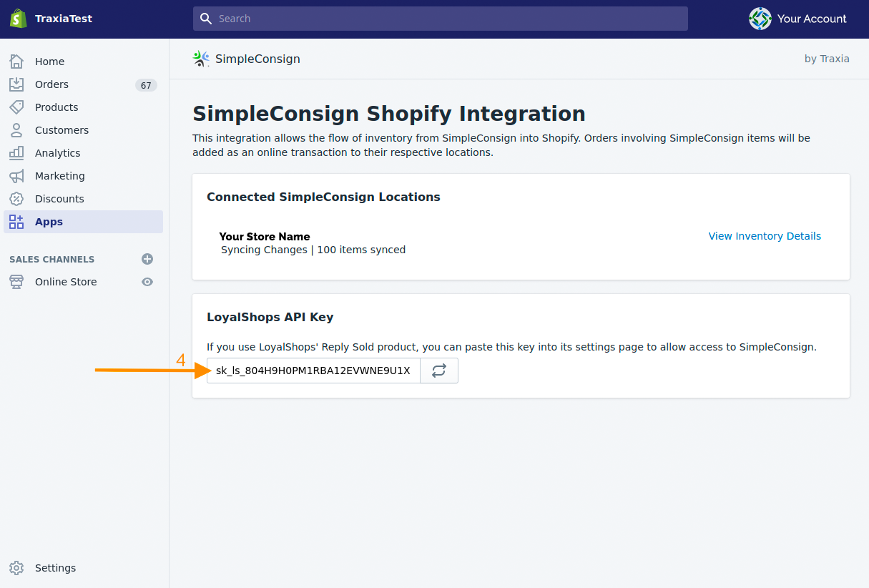Add a sales channel plus icon
Image resolution: width=869 pixels, height=588 pixels.
coord(147,259)
